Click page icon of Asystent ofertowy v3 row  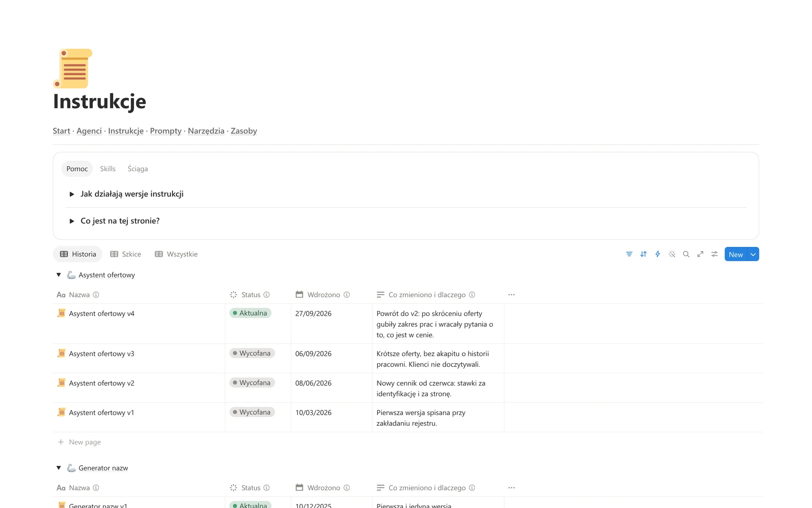(x=61, y=353)
